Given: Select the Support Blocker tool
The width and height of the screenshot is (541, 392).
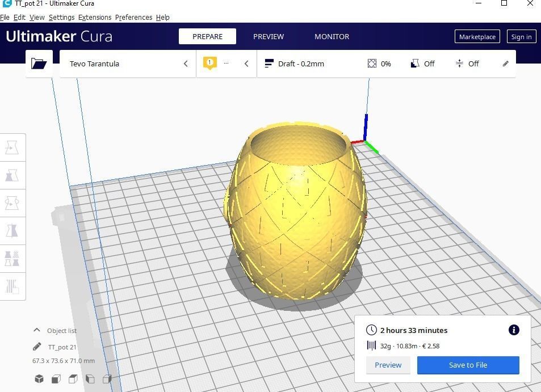Looking at the screenshot, I should tap(12, 286).
